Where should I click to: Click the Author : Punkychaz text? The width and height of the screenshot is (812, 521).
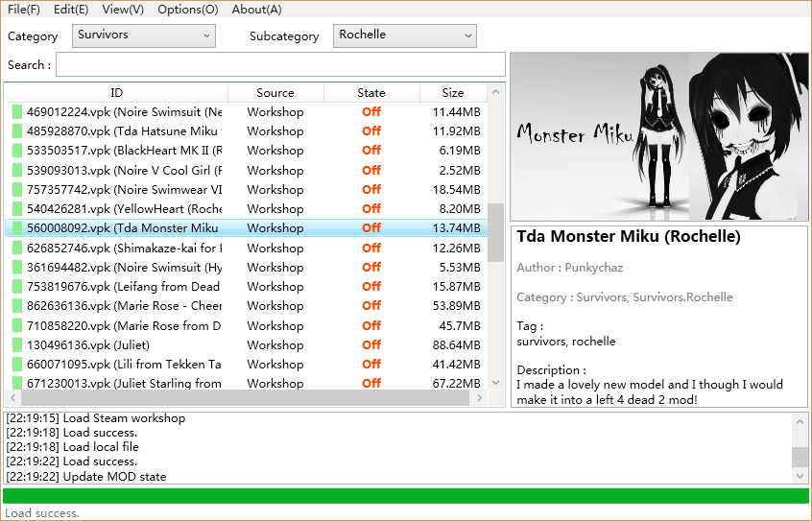pyautogui.click(x=569, y=268)
